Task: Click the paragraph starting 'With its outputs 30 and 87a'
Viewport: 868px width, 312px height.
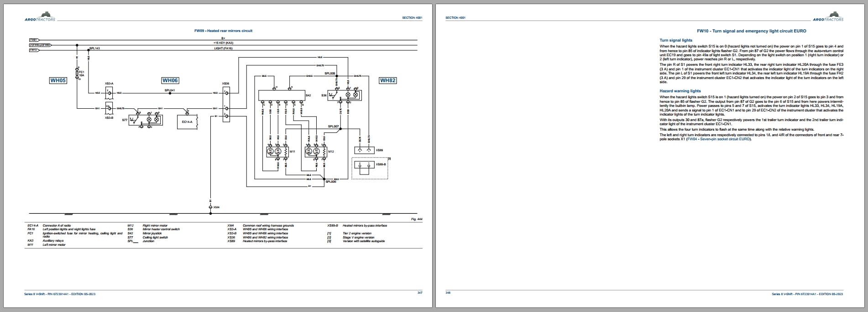Action: point(752,122)
